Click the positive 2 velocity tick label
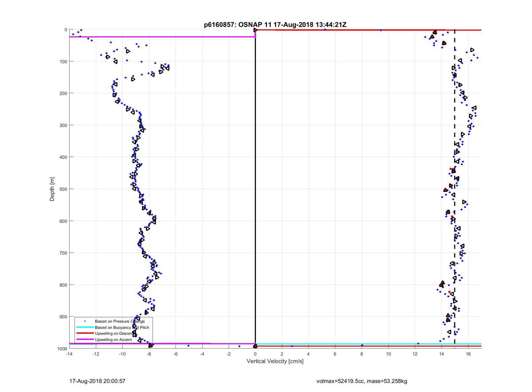The image size is (532, 392). tap(282, 354)
